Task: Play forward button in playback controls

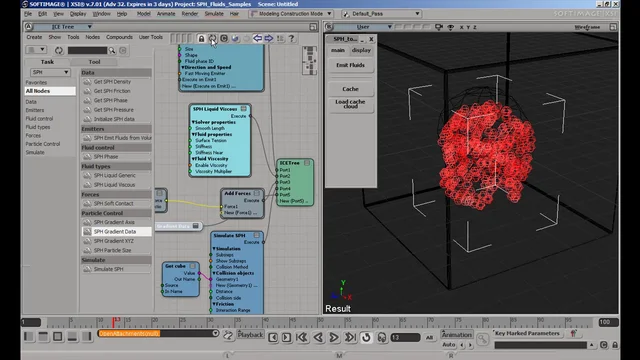Action: pyautogui.click(x=333, y=337)
